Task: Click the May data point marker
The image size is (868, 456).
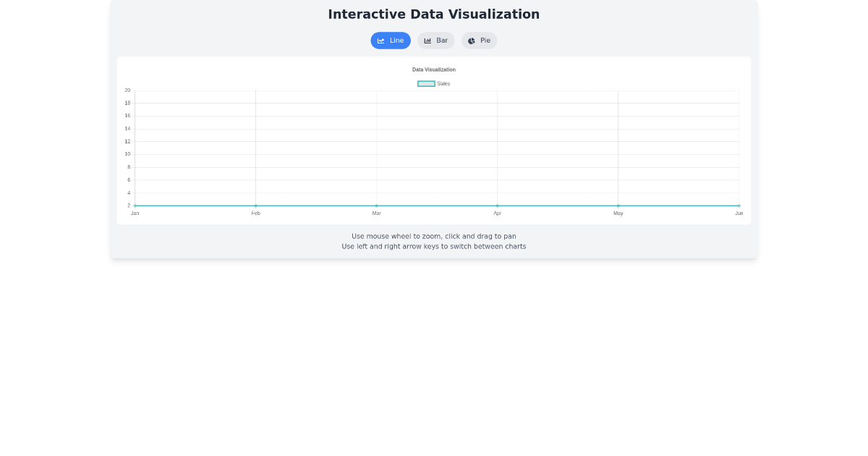Action: [x=618, y=205]
